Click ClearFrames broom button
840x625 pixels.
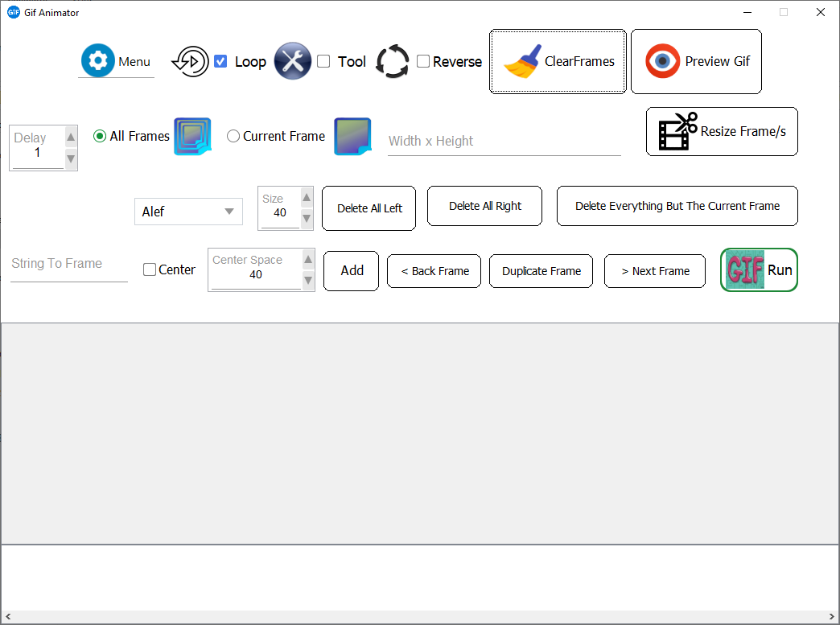click(558, 62)
